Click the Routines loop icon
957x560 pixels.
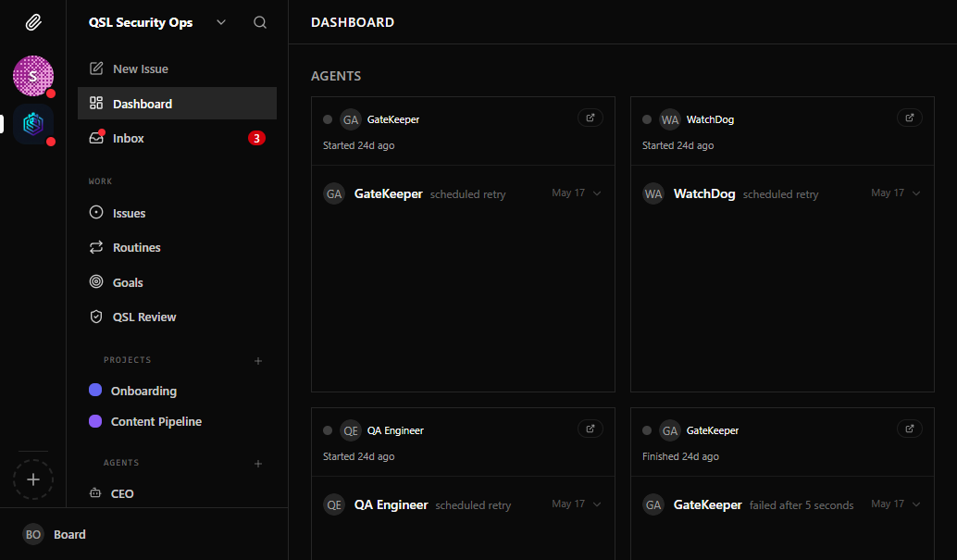click(x=96, y=247)
